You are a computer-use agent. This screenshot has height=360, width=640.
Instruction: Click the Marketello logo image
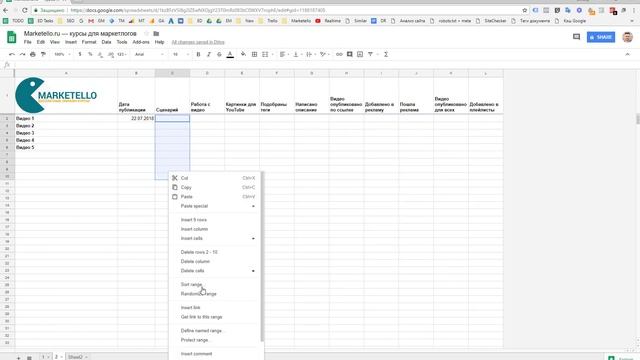(56, 95)
